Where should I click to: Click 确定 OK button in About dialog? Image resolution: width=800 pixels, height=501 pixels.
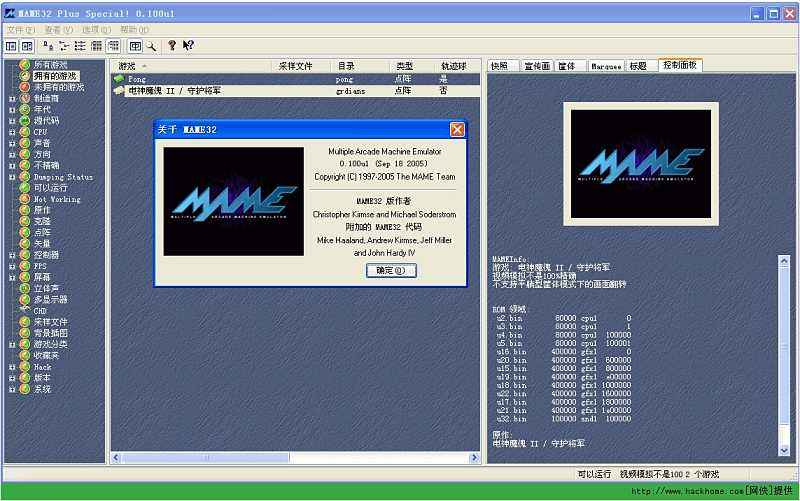(x=391, y=270)
